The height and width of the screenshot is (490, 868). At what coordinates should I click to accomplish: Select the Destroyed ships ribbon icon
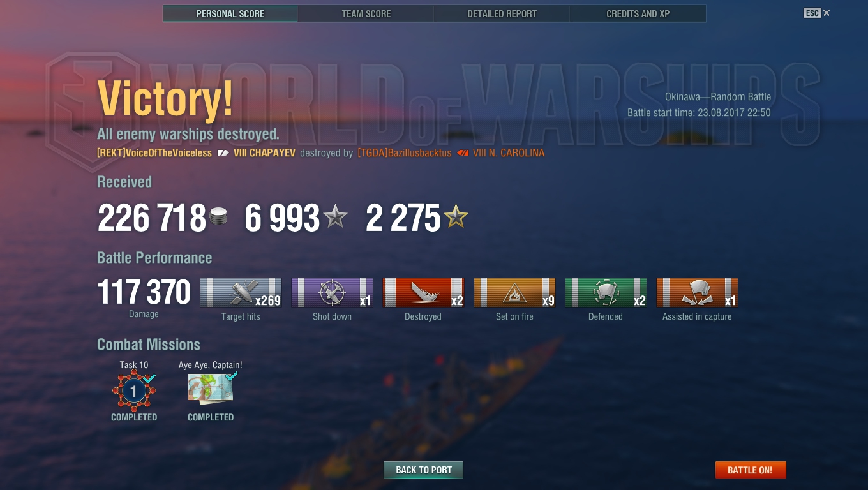coord(423,293)
